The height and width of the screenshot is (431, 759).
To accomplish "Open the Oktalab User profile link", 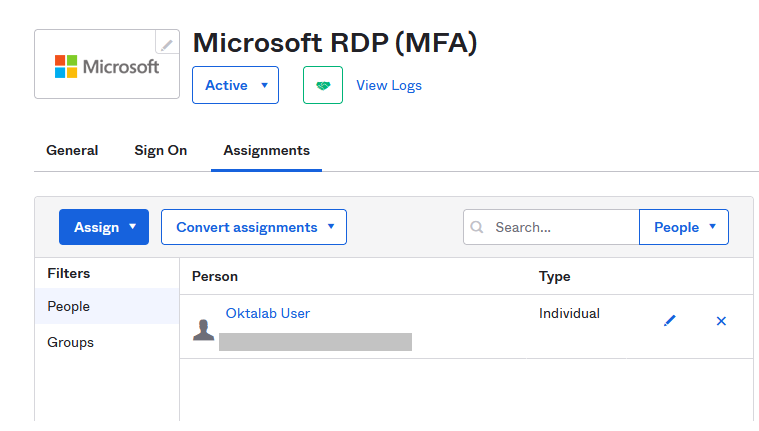I will click(268, 313).
